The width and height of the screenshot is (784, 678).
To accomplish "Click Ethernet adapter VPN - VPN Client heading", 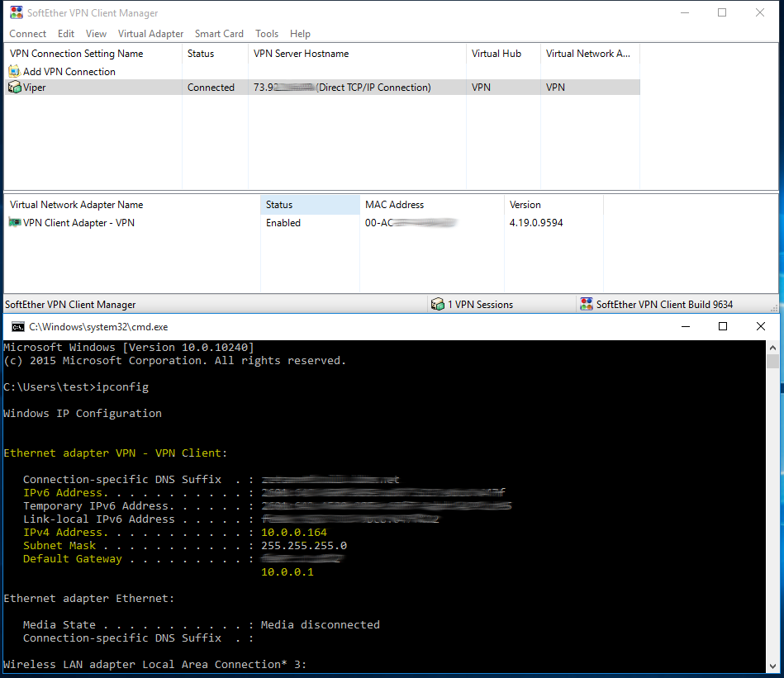I will pos(116,453).
